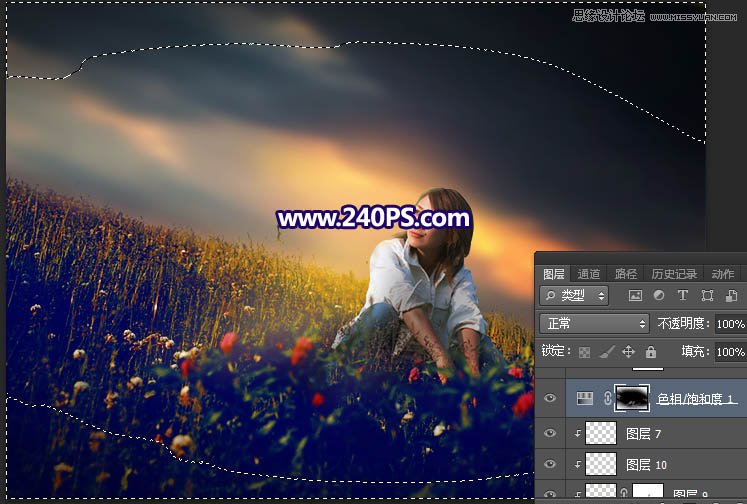The height and width of the screenshot is (504, 747).
Task: Open the 类型 filter dropdown
Action: coord(574,296)
